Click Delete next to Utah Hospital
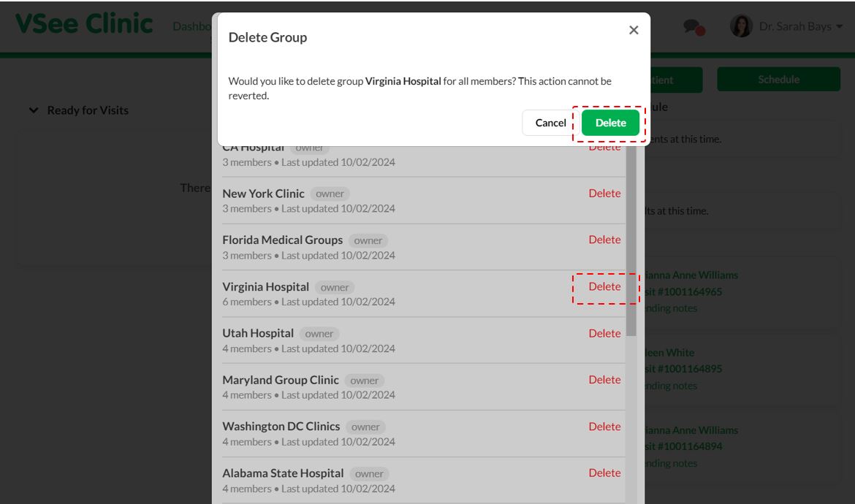Screen dimensions: 855x504 (x=604, y=334)
